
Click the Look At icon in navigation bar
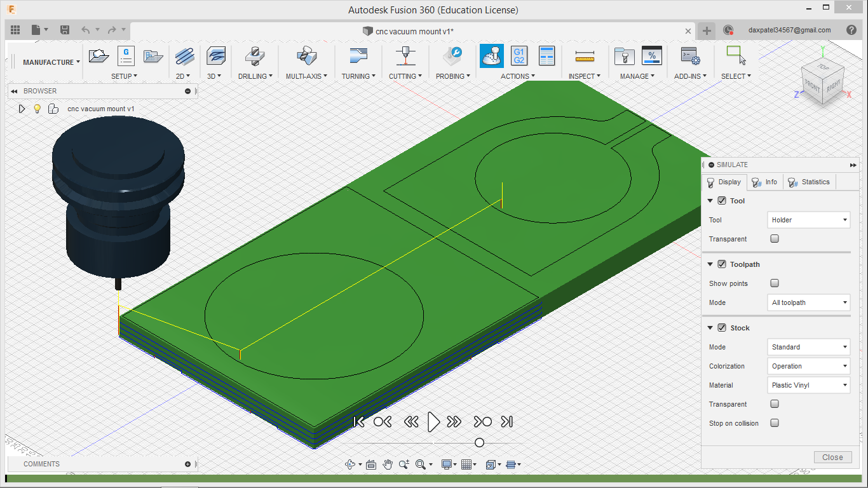tap(371, 464)
